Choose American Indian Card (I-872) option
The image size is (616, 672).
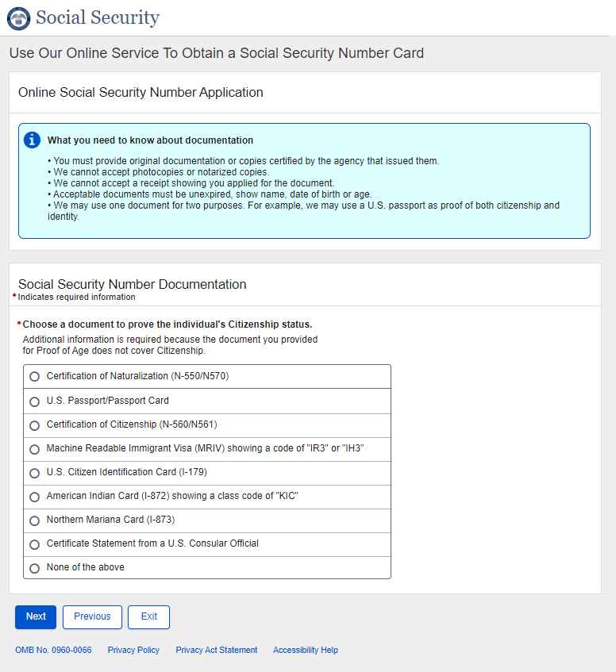pyautogui.click(x=34, y=497)
